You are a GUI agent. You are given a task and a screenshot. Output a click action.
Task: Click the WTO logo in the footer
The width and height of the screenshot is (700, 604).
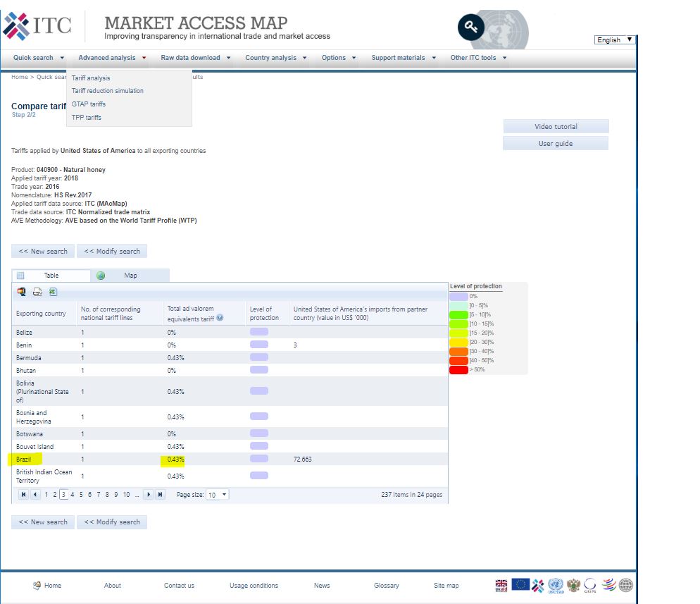coord(608,584)
